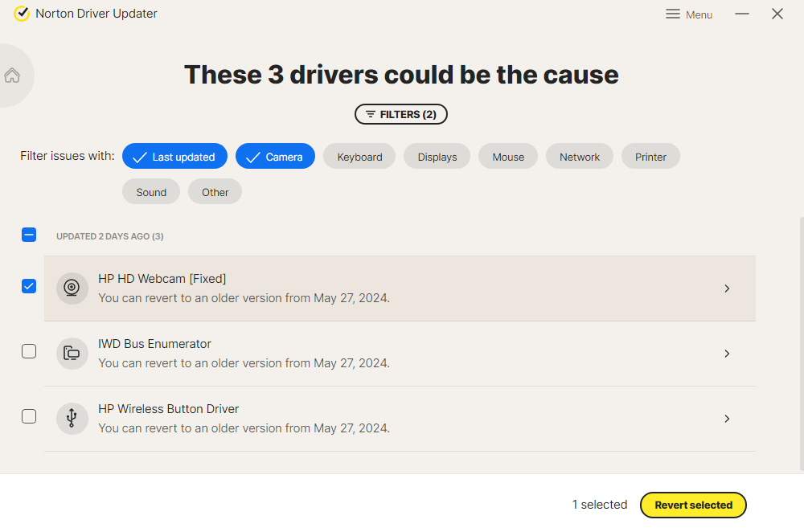Screen dimensions: 804x532
Task: Close the Norton Driver Updater window
Action: [x=777, y=14]
